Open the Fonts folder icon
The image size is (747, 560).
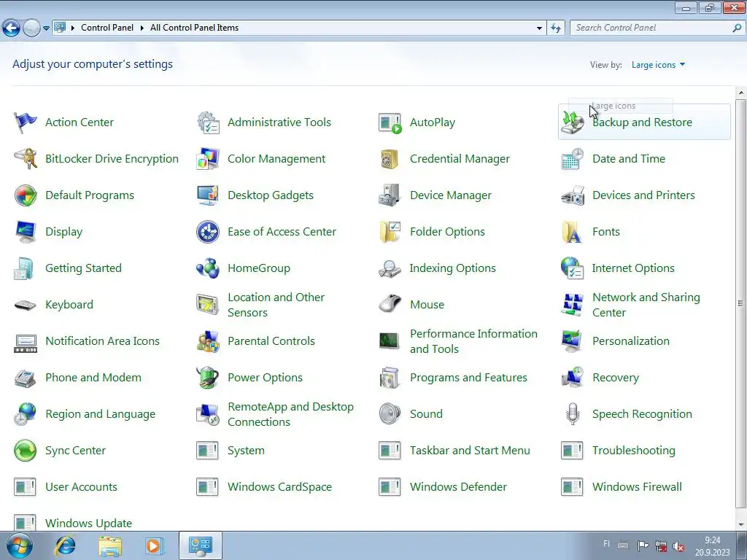click(573, 232)
